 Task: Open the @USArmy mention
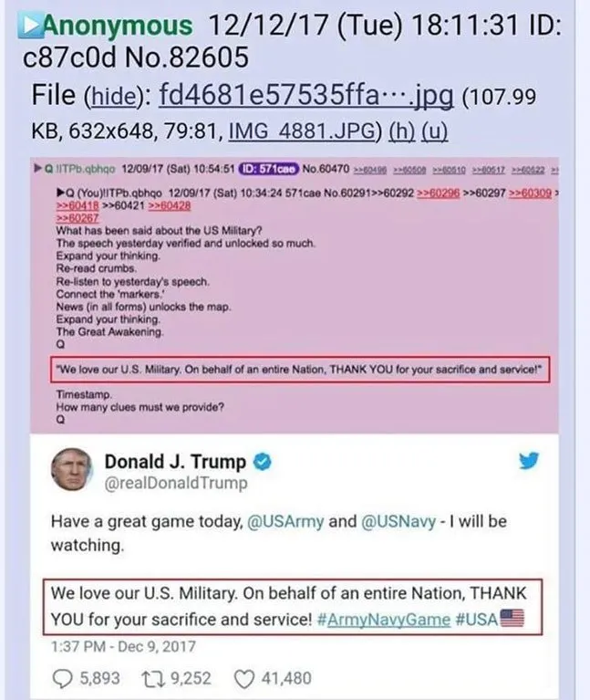[x=285, y=521]
